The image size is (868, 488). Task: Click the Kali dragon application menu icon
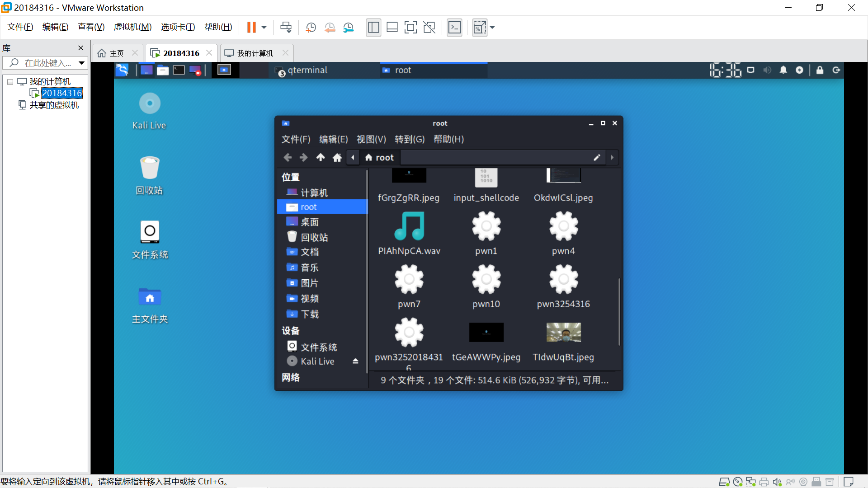point(122,70)
